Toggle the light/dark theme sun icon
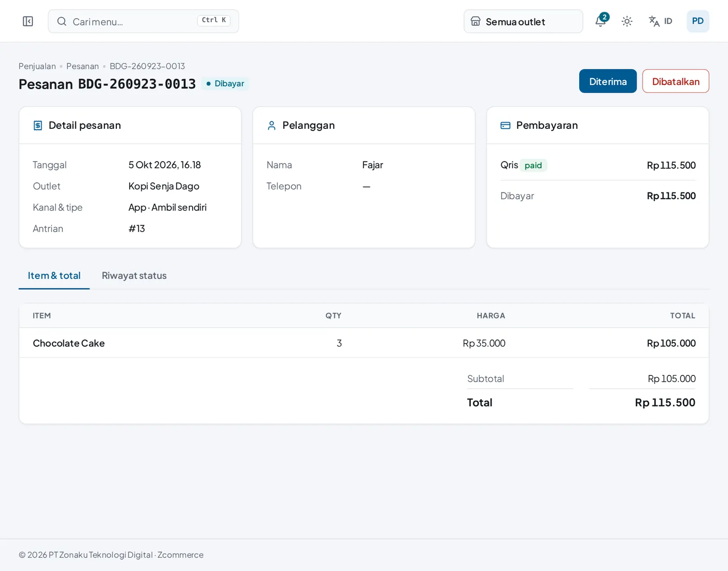Image resolution: width=728 pixels, height=571 pixels. pos(627,21)
